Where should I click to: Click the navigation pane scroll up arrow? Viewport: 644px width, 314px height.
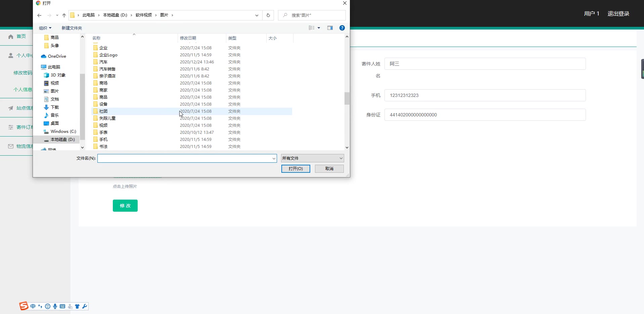(x=82, y=37)
